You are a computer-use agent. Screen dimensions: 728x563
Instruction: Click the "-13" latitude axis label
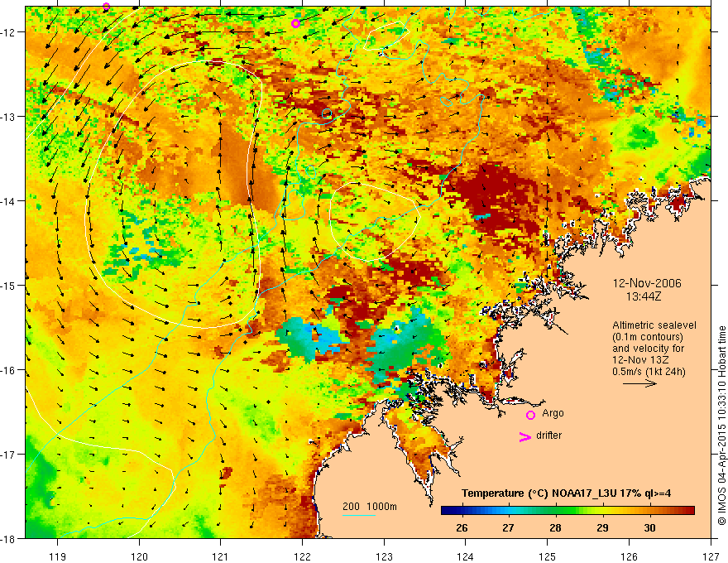9,117
